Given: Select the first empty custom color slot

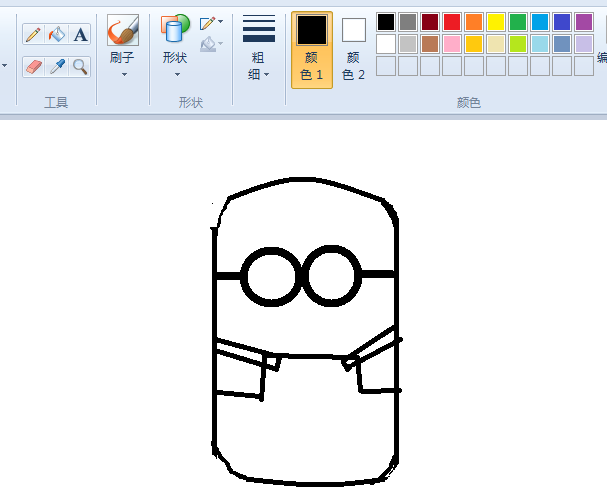Looking at the screenshot, I should pos(386,66).
